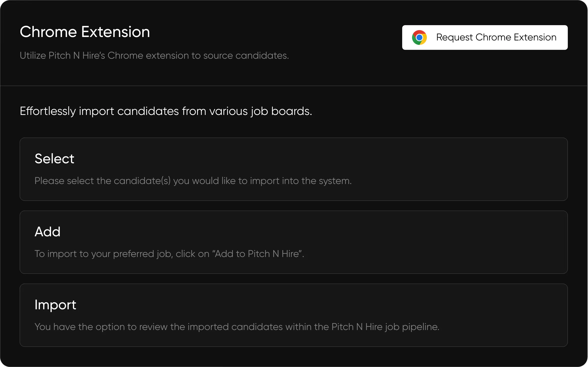Click the effortlessly import candidates subtitle
The height and width of the screenshot is (367, 588).
[x=166, y=111]
